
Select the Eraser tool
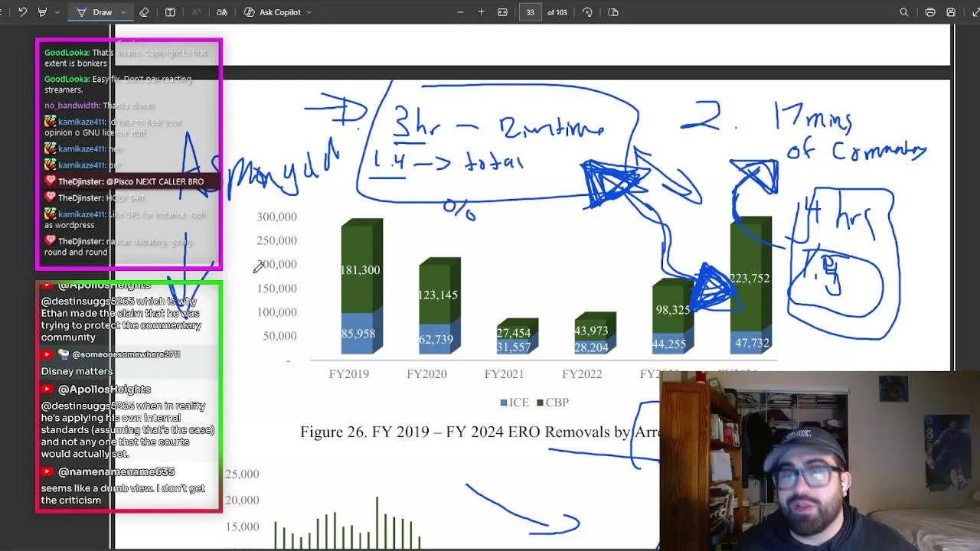(x=144, y=12)
